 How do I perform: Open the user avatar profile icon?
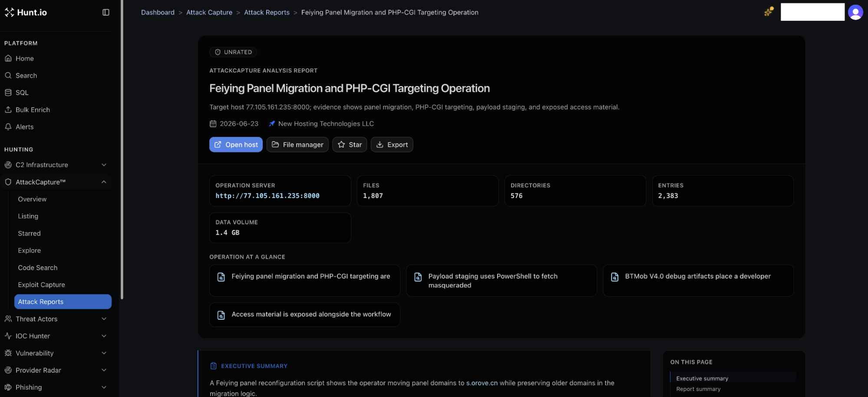point(855,12)
